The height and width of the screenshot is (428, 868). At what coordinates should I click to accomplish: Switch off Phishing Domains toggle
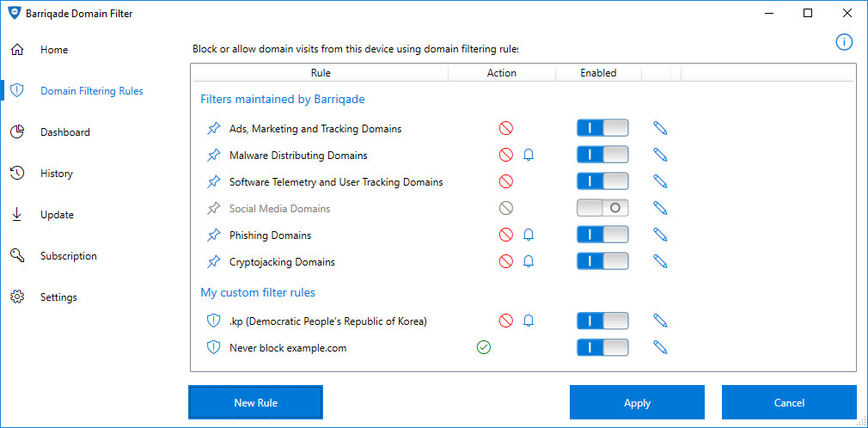pyautogui.click(x=602, y=235)
